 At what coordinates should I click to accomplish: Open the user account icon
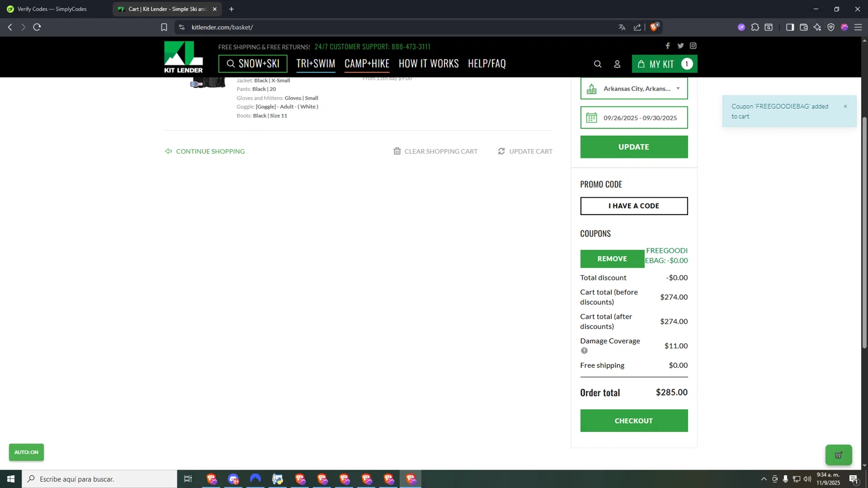coord(617,64)
